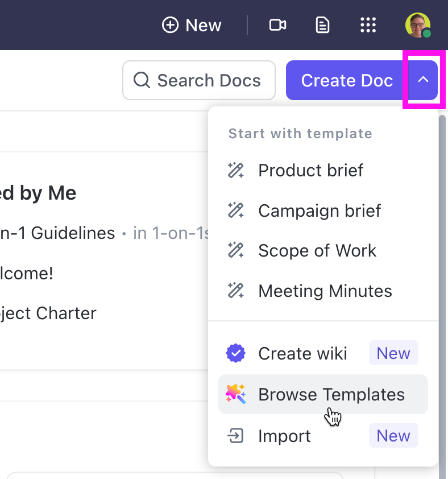The height and width of the screenshot is (479, 448).
Task: Open the nine-dot apps grid
Action: click(x=368, y=26)
